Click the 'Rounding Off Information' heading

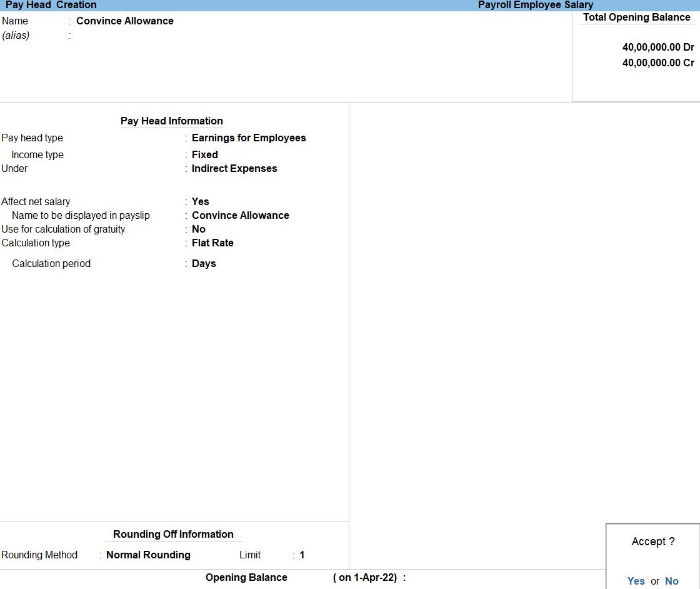[x=173, y=534]
